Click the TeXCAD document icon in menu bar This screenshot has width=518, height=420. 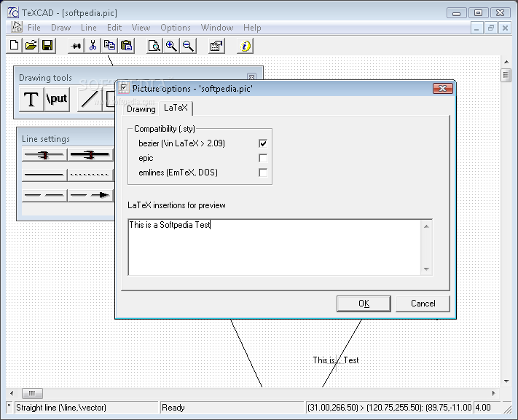[x=17, y=27]
